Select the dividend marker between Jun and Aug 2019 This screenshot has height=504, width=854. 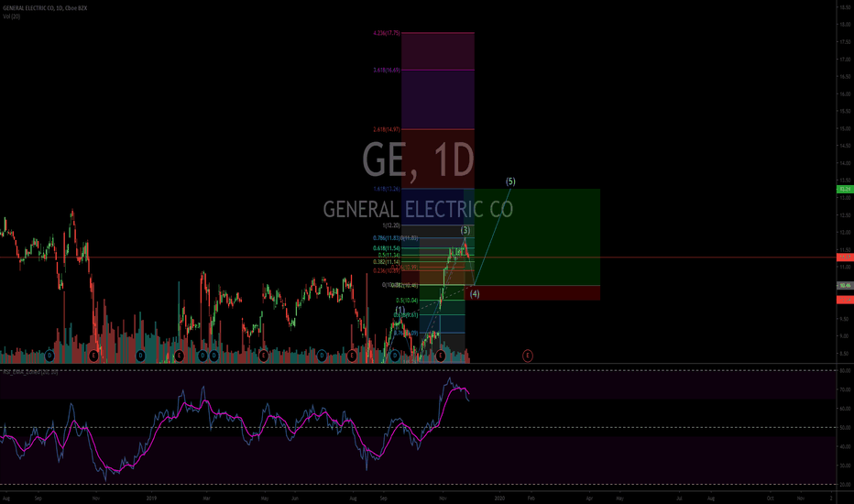[x=322, y=356]
